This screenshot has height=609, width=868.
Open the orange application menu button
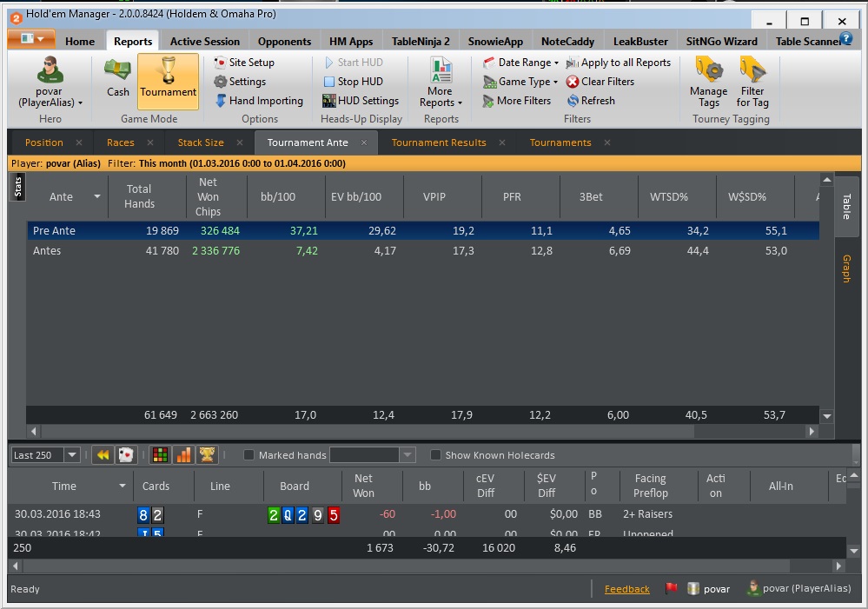[31, 39]
